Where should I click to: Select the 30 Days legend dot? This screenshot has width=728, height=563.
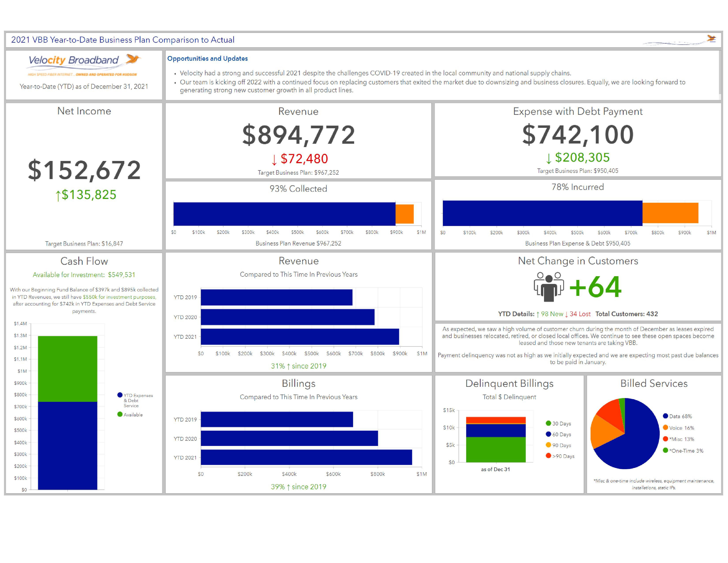pyautogui.click(x=548, y=423)
